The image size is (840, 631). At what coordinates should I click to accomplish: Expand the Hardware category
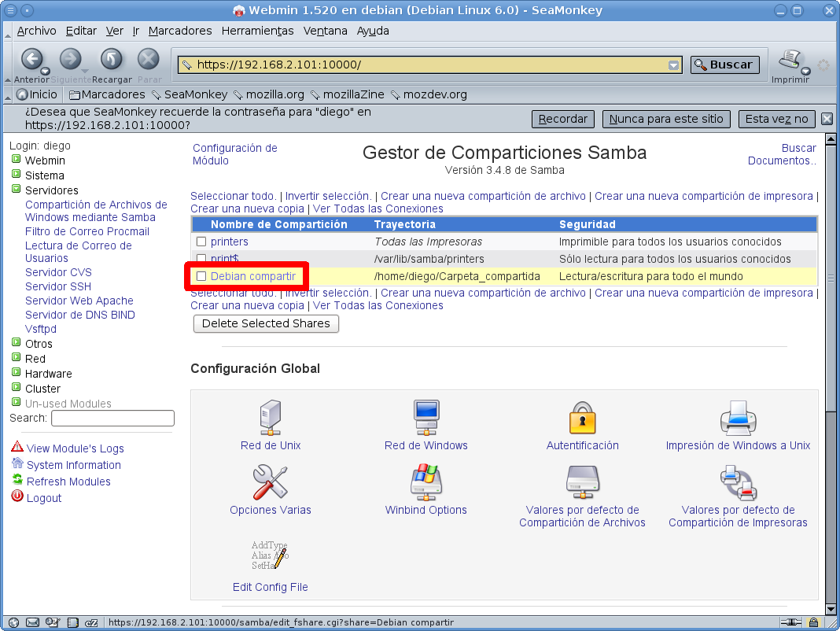[16, 372]
